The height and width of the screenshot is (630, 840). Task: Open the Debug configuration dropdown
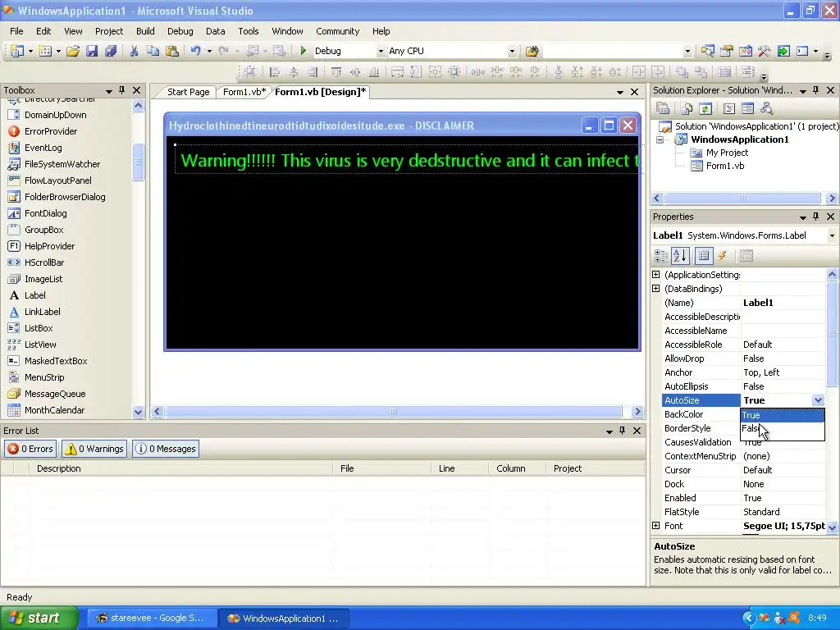tap(381, 52)
